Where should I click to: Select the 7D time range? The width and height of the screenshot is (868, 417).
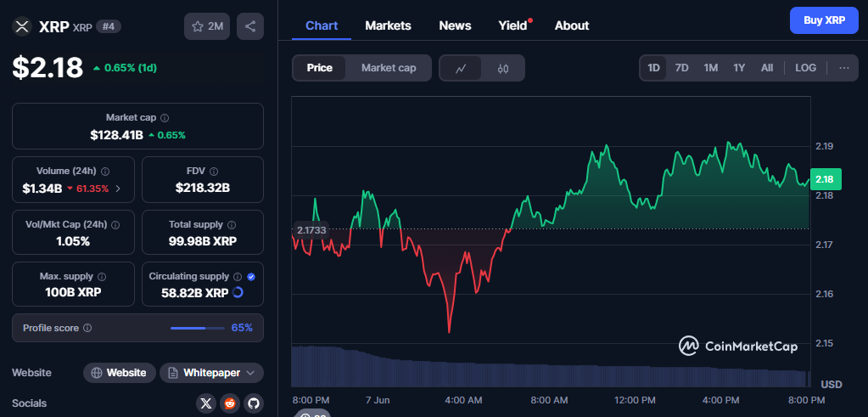click(x=682, y=68)
